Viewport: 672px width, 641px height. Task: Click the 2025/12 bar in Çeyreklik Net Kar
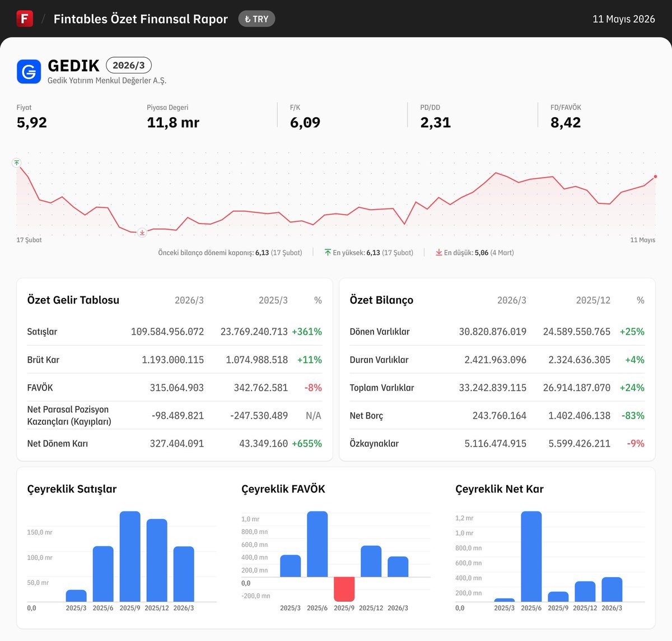[585, 592]
